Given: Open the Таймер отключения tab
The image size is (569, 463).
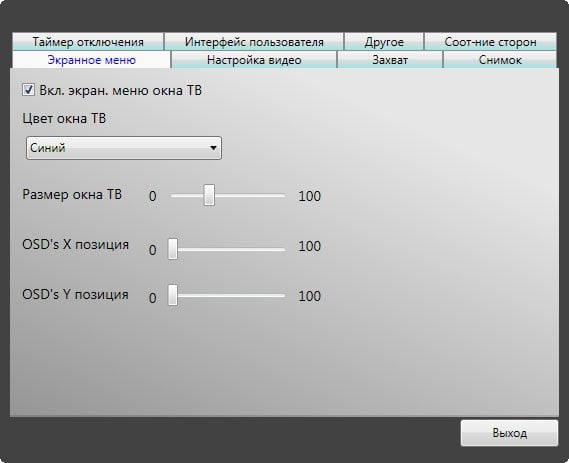Looking at the screenshot, I should tap(88, 42).
